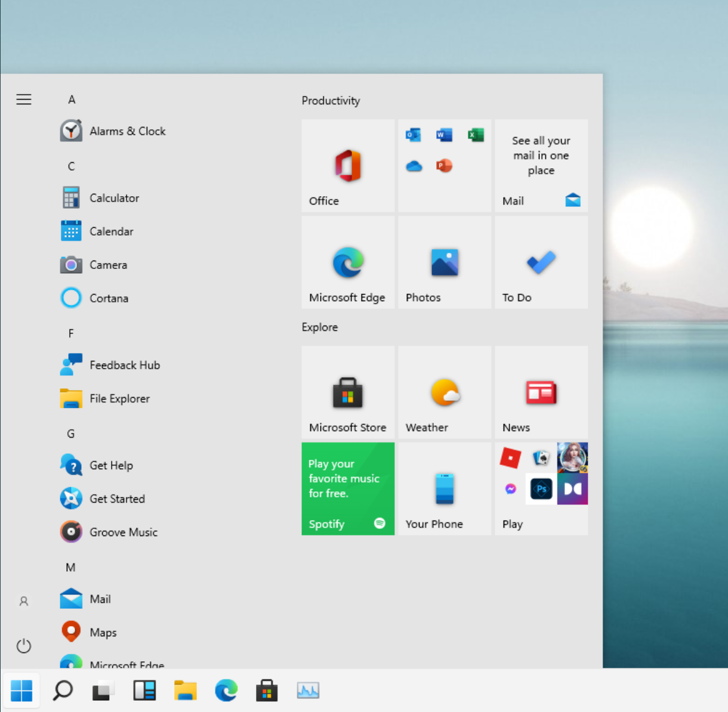Open the Camera app

pos(108,265)
